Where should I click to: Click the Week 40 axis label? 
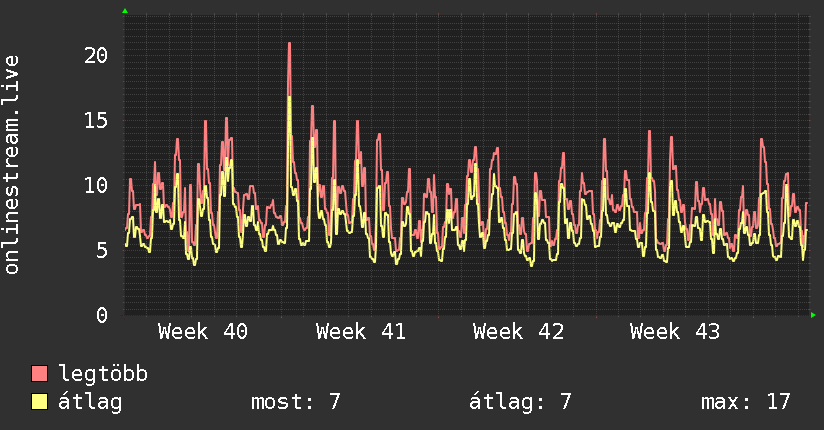tap(203, 332)
